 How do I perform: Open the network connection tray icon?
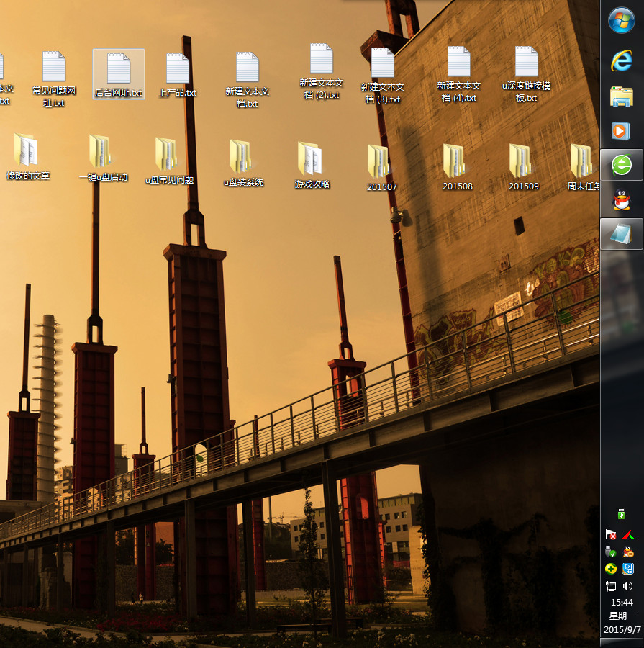click(x=612, y=586)
